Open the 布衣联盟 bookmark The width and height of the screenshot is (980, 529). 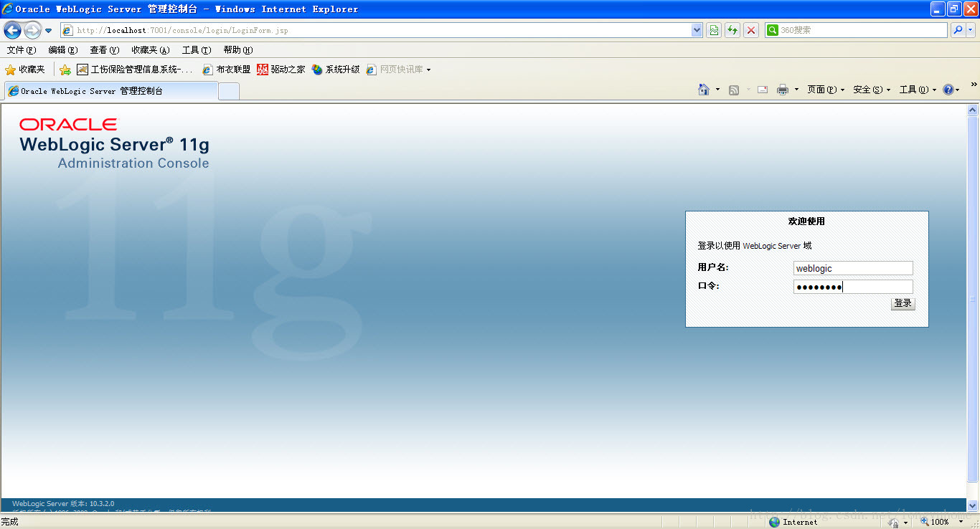point(227,70)
